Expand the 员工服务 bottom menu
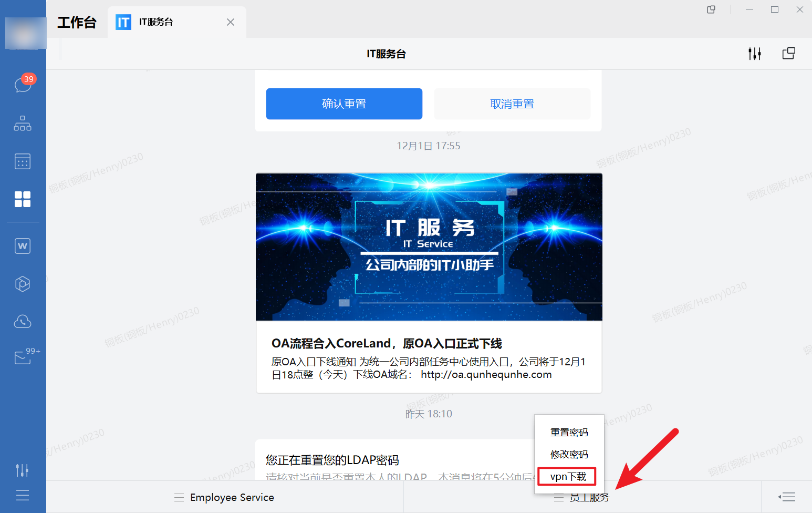 coord(582,497)
